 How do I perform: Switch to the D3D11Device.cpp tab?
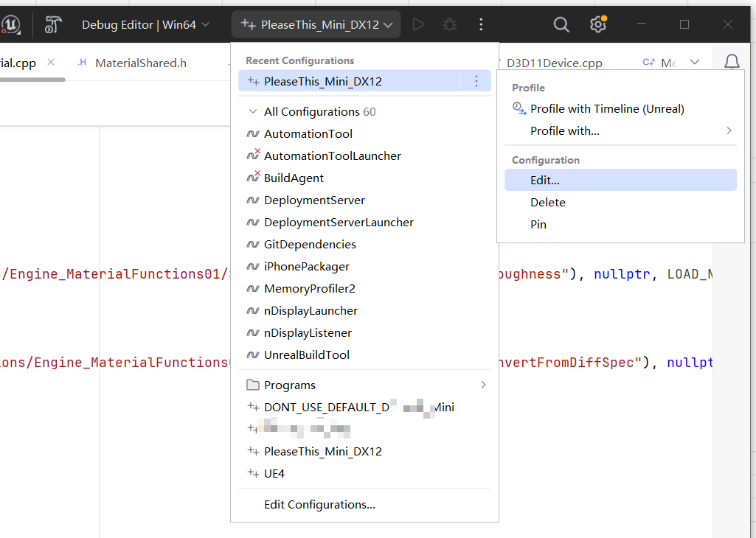tap(555, 63)
